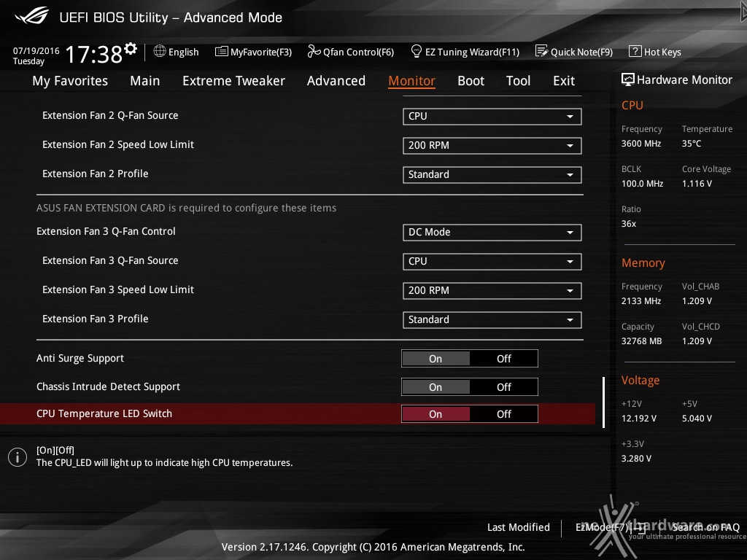The width and height of the screenshot is (747, 560).
Task: Disable CPU Temperature LED Switch Off
Action: pyautogui.click(x=503, y=414)
